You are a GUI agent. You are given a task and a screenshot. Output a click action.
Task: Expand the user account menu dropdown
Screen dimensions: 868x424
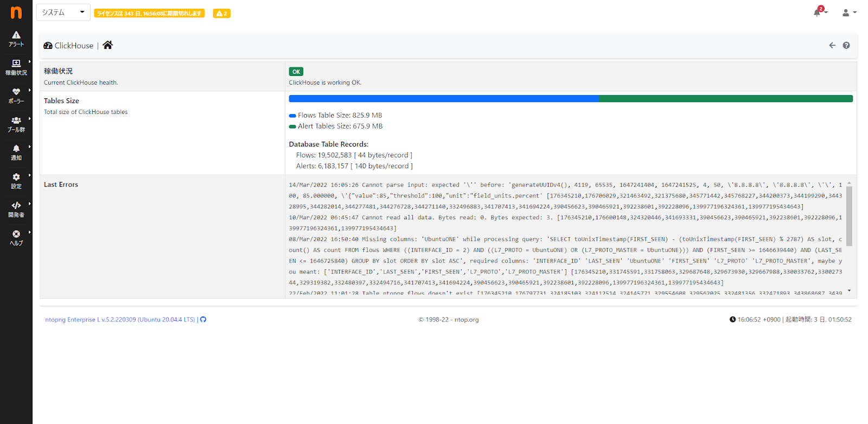(849, 12)
